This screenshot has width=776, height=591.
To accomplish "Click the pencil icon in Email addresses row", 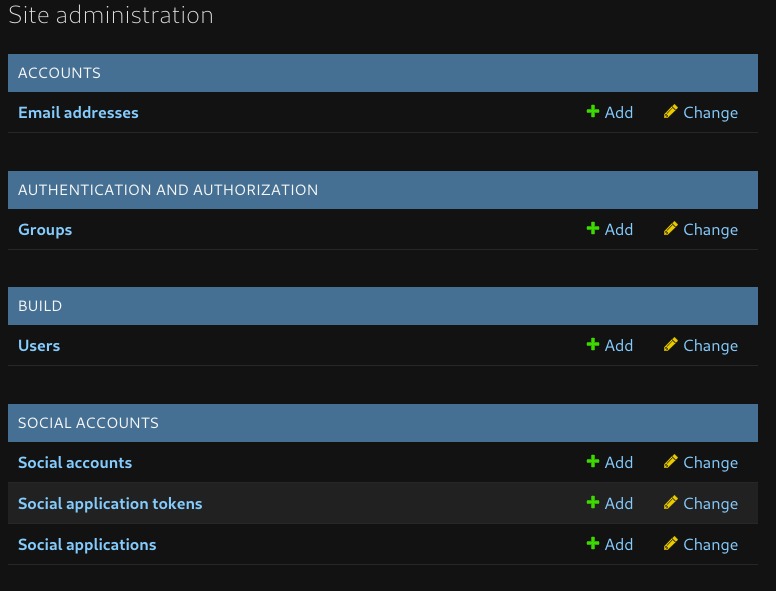I will (671, 111).
